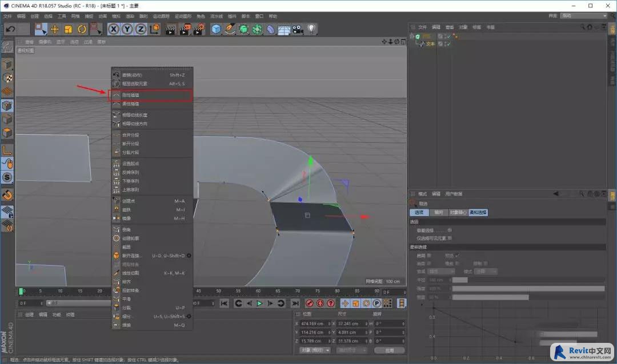Choose the spline pen tool icon

click(x=230, y=29)
